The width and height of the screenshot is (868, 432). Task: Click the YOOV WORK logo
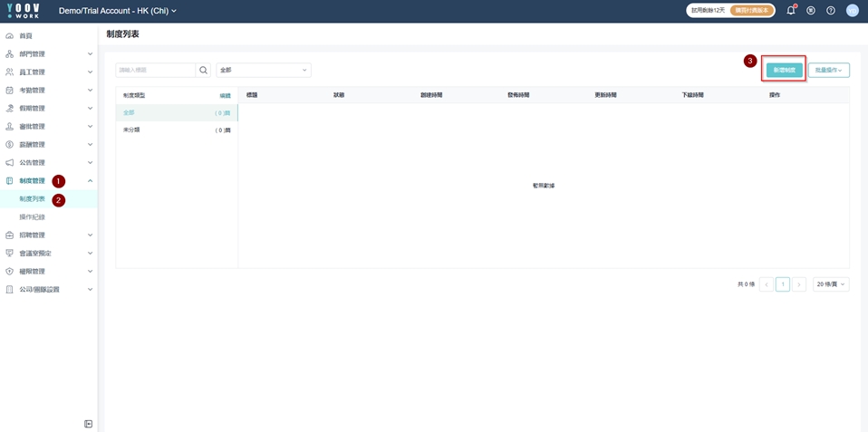[x=23, y=11]
